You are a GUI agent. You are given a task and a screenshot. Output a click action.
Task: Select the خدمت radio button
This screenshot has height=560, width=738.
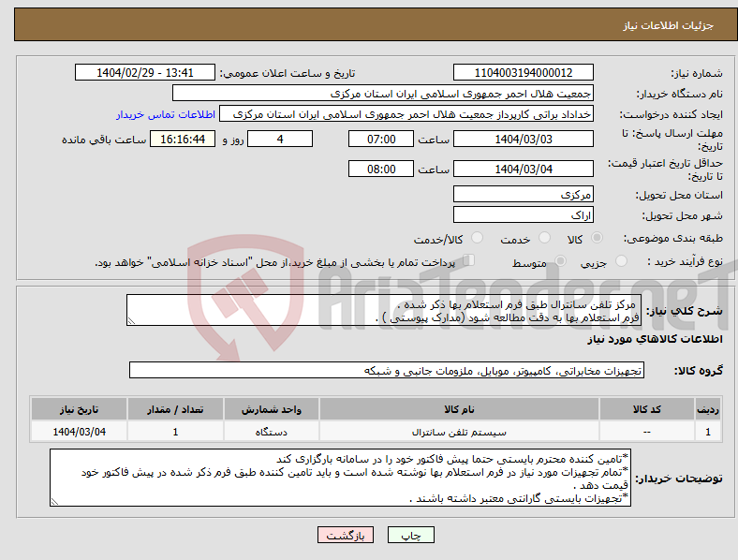coord(544,238)
